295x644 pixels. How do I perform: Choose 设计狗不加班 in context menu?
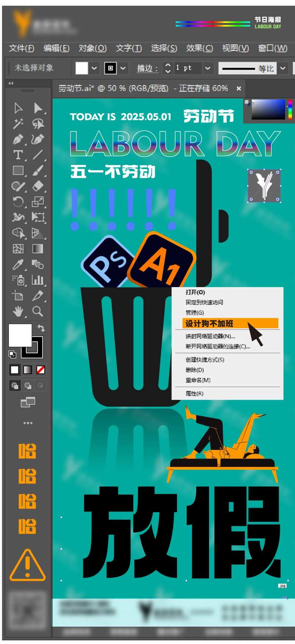click(x=209, y=324)
